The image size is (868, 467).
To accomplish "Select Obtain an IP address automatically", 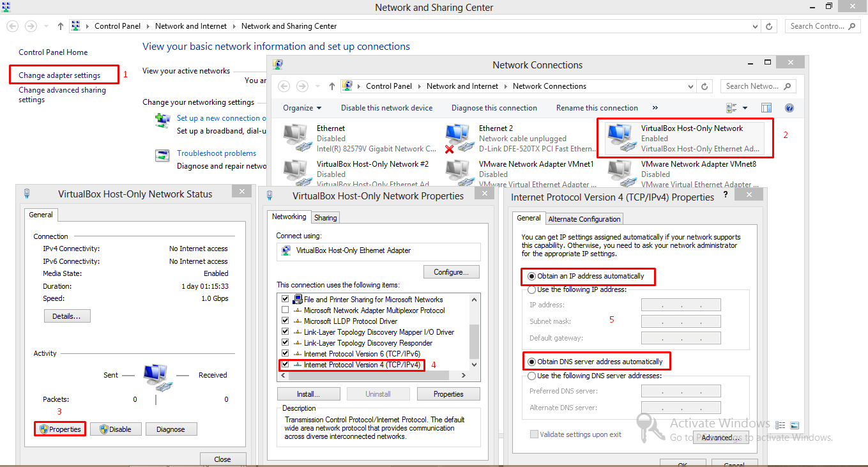I will click(531, 277).
